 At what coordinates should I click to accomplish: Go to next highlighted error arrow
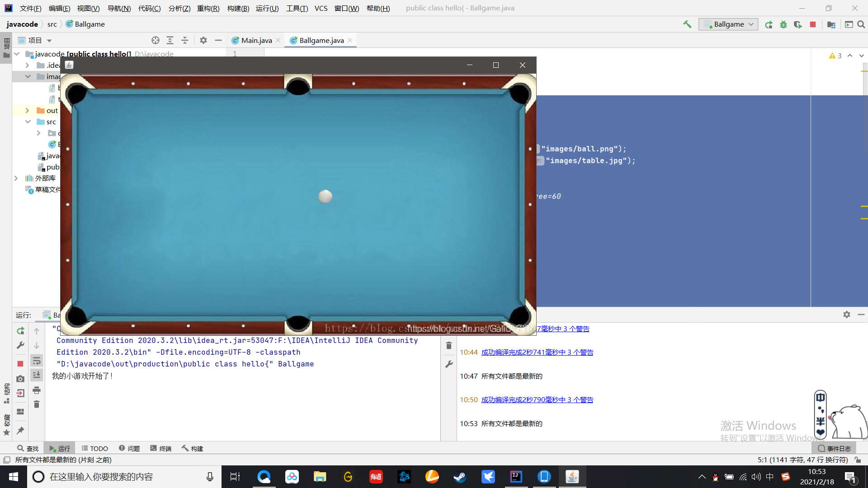[x=861, y=56]
